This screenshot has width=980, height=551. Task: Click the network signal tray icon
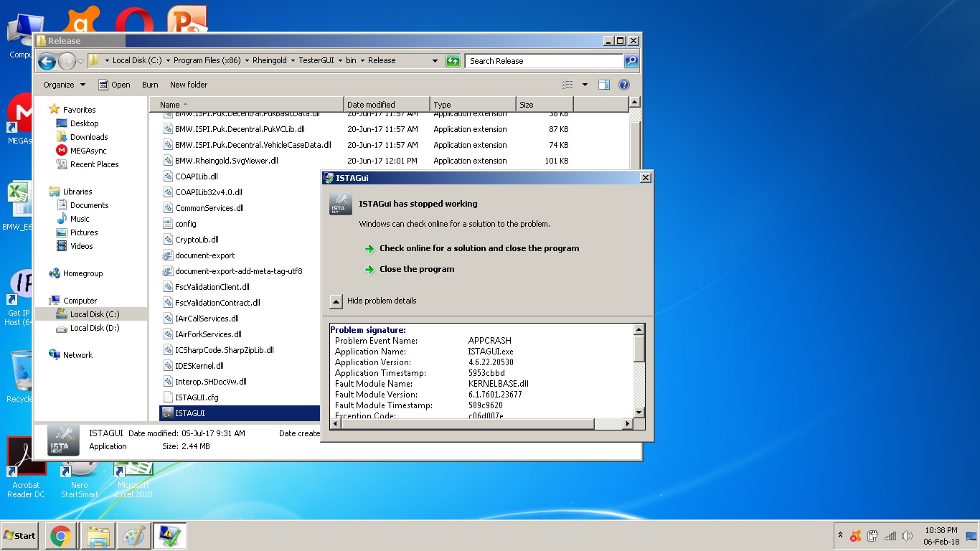(890, 536)
